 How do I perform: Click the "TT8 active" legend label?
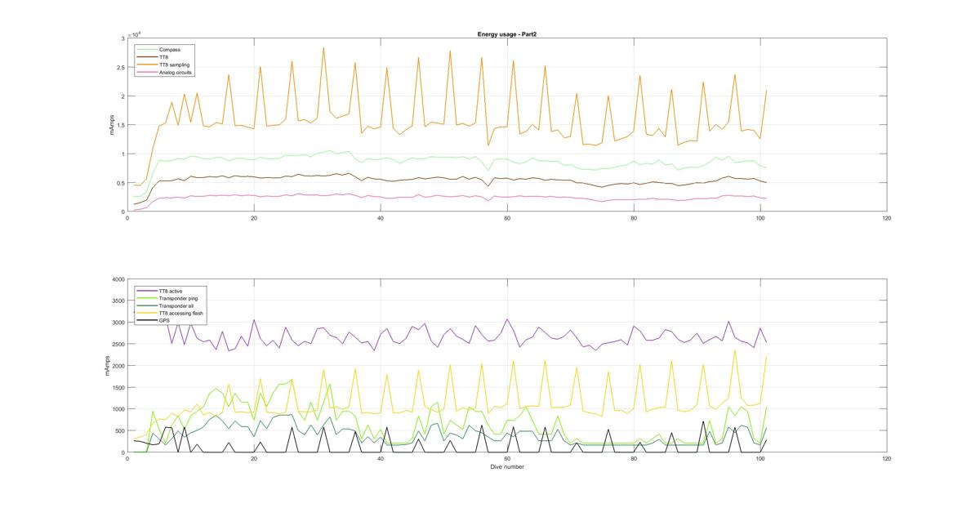[x=171, y=291]
